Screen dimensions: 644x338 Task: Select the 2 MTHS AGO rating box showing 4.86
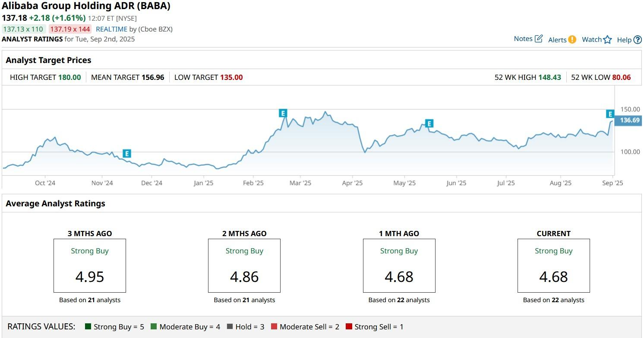point(244,265)
